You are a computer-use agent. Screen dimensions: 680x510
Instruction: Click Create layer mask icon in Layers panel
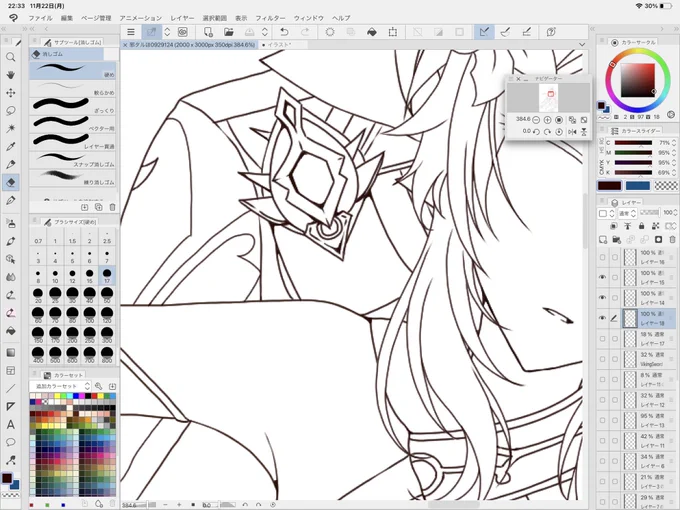tap(658, 239)
